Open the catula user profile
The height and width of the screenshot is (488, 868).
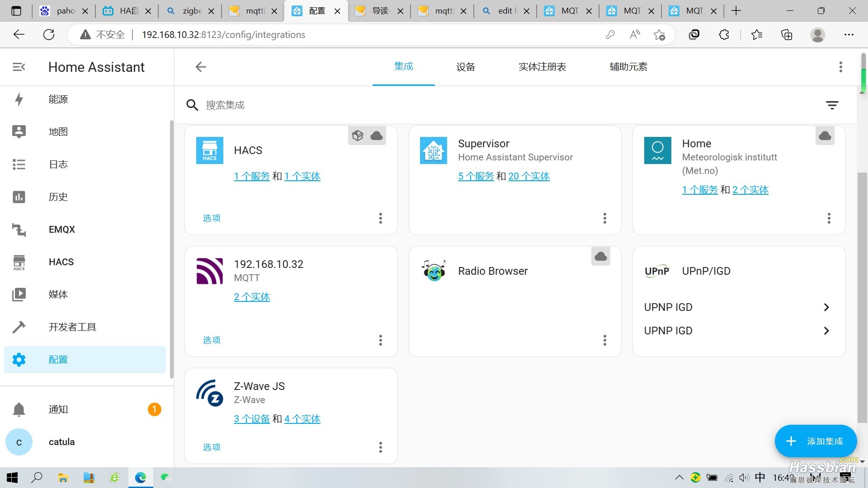[x=85, y=442]
